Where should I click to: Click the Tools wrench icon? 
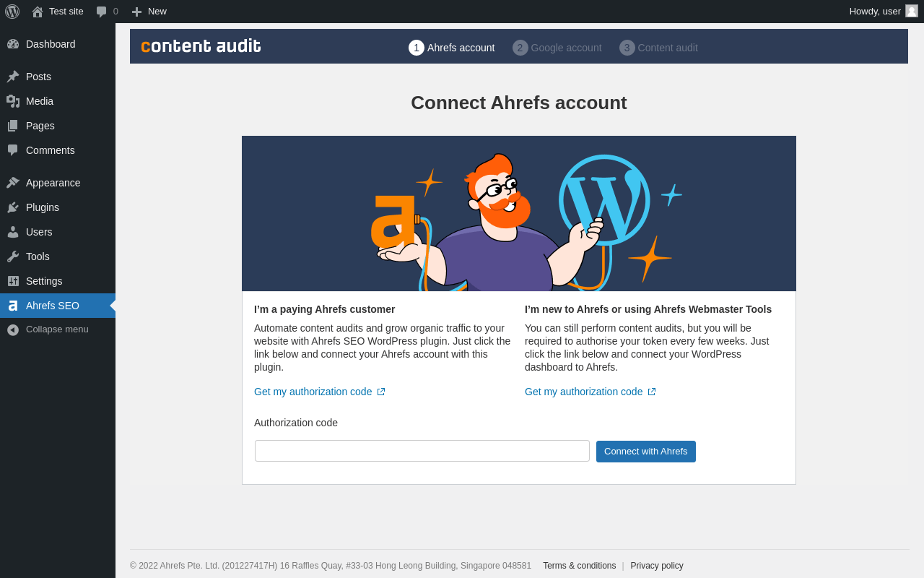[13, 256]
